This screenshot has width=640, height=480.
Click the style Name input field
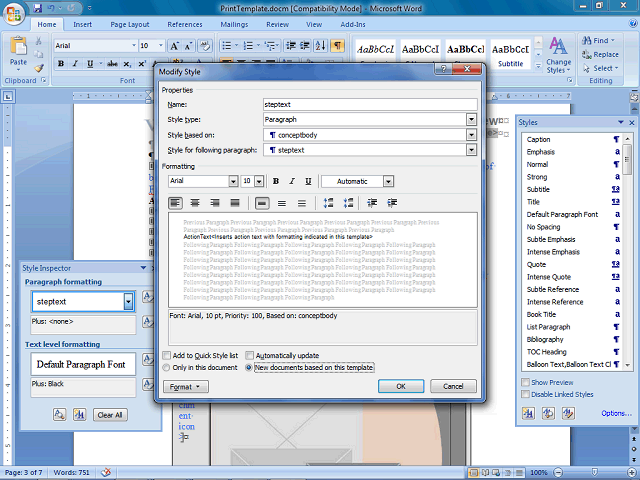(x=370, y=104)
